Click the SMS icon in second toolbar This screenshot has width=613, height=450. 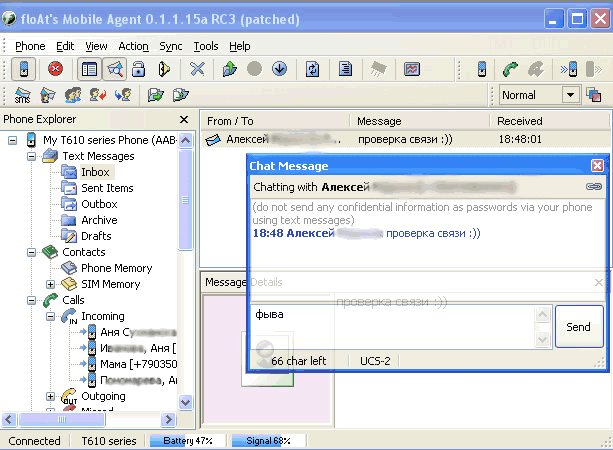(22, 95)
